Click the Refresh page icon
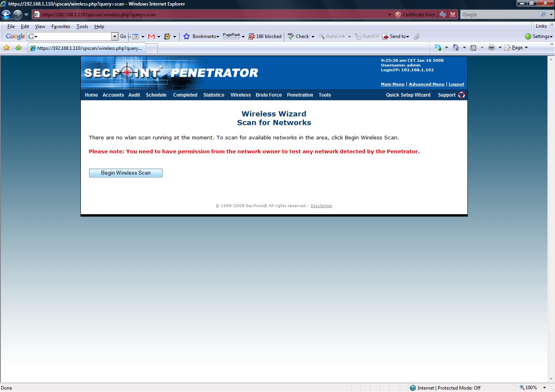 (x=442, y=15)
